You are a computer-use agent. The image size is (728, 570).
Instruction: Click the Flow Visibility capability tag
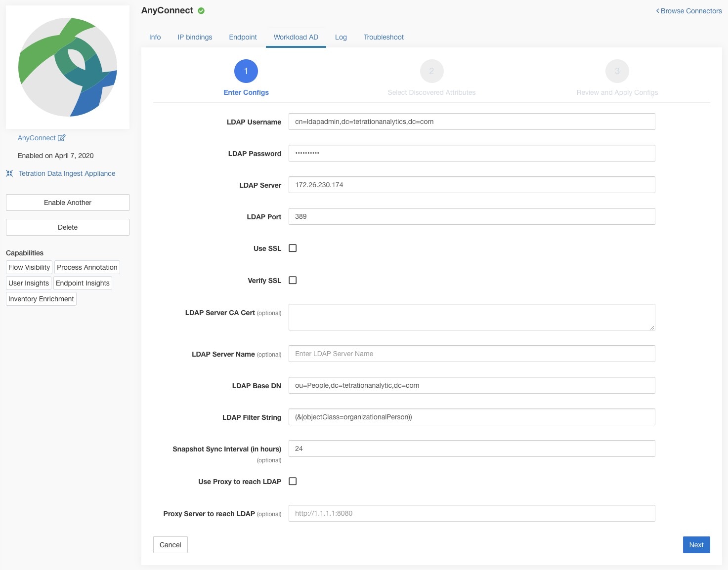click(x=29, y=267)
